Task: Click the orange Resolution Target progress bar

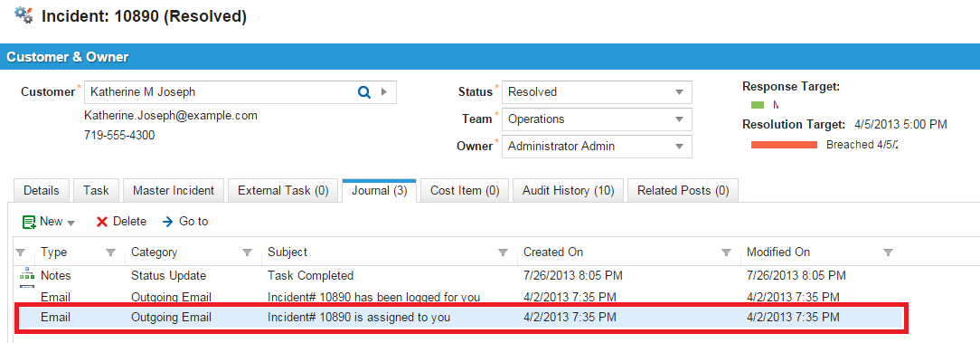Action: pos(784,145)
